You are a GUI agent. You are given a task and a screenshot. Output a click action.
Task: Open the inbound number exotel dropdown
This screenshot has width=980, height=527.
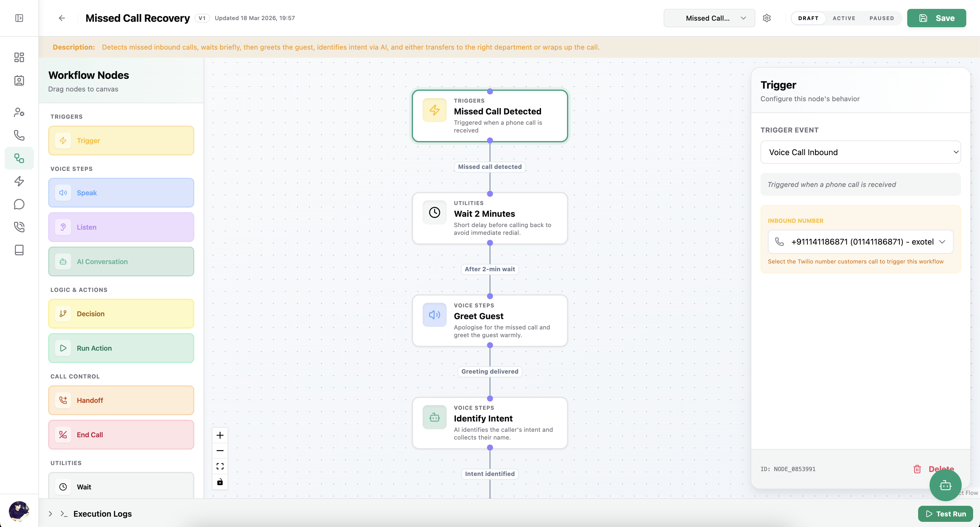pos(860,242)
